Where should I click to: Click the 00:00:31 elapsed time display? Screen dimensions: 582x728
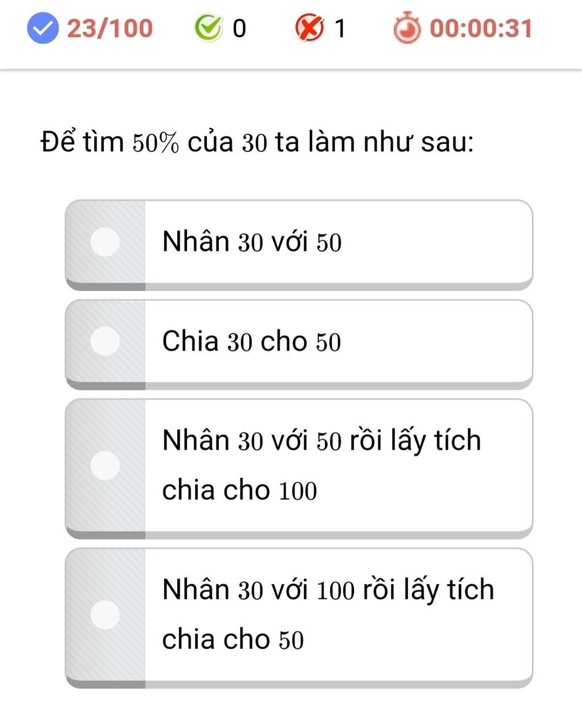tap(481, 28)
